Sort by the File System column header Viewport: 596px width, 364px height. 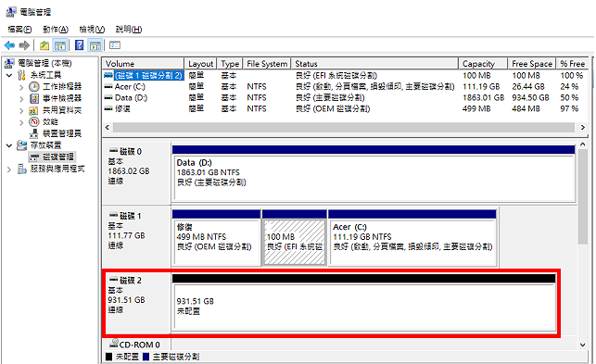coord(267,64)
